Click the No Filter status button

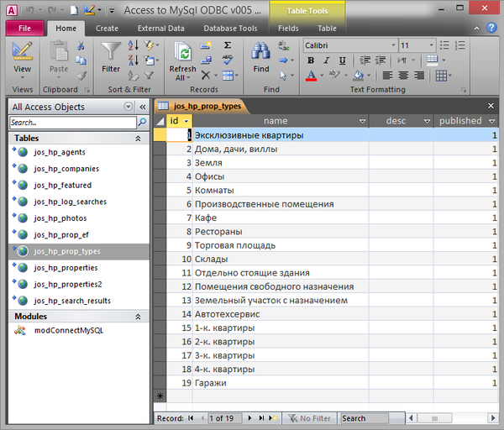[310, 418]
